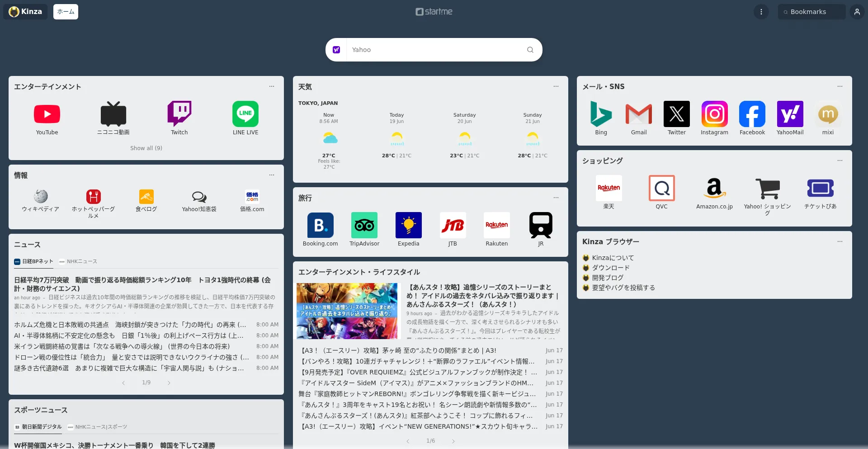Open the Twitter X icon
The height and width of the screenshot is (449, 868).
677,114
